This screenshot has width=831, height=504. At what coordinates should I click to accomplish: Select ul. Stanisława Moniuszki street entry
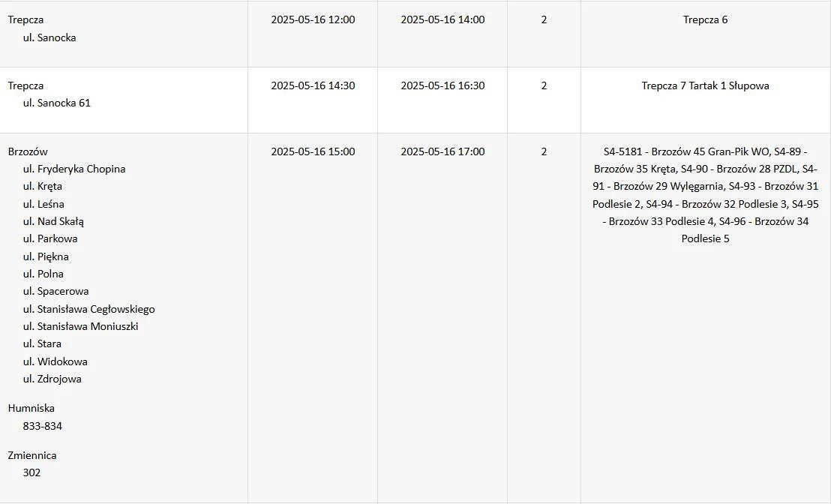pos(80,326)
